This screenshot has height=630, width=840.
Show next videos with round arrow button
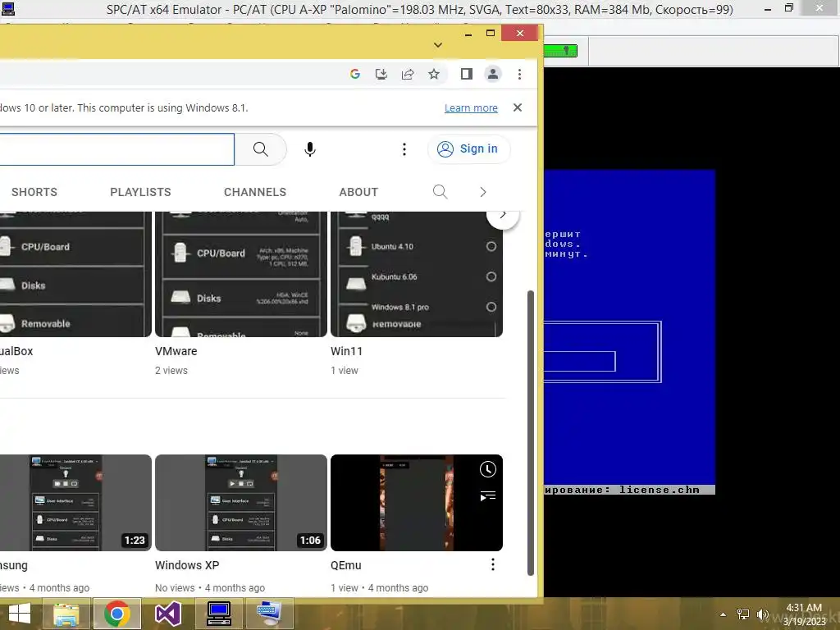click(503, 216)
